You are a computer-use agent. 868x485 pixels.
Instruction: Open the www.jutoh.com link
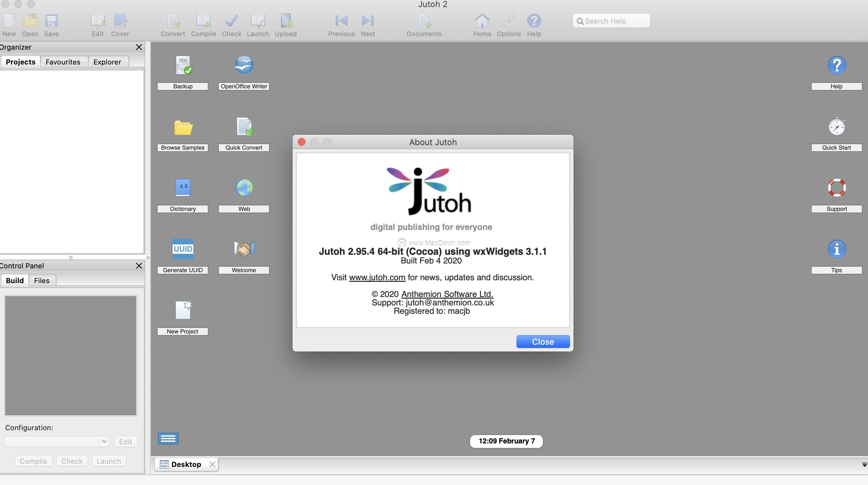point(377,277)
